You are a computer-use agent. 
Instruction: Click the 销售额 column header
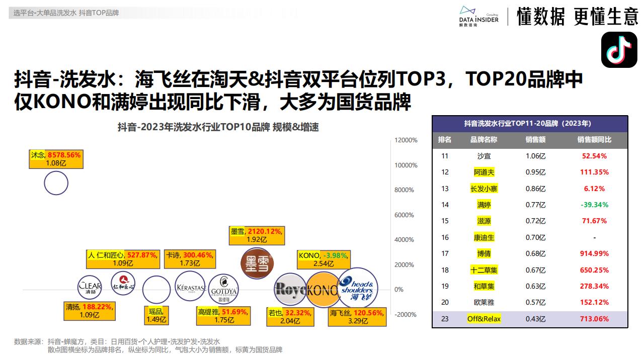pos(536,140)
